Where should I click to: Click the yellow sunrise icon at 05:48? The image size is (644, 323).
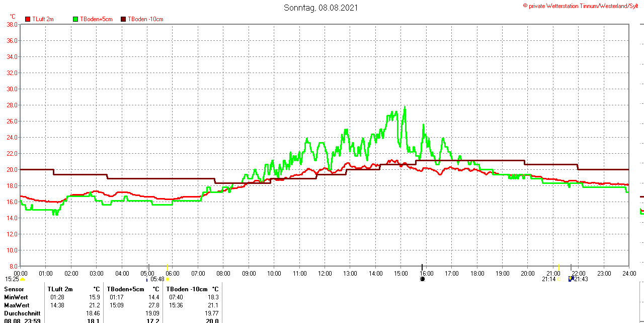point(168,279)
